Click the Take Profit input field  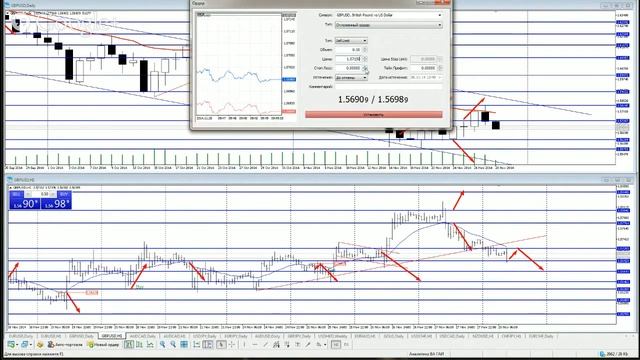(423, 68)
